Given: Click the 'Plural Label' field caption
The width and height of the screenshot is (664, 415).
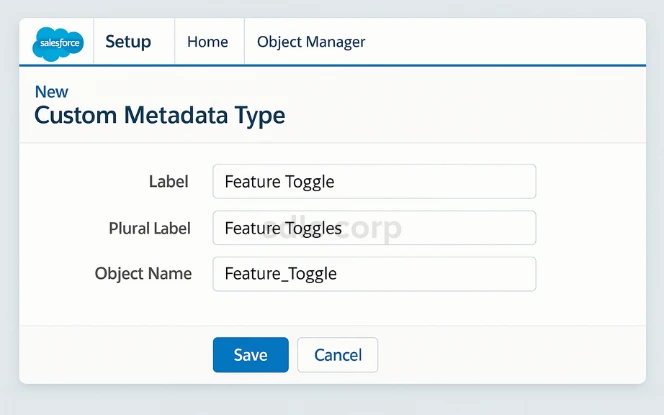Looking at the screenshot, I should 149,228.
